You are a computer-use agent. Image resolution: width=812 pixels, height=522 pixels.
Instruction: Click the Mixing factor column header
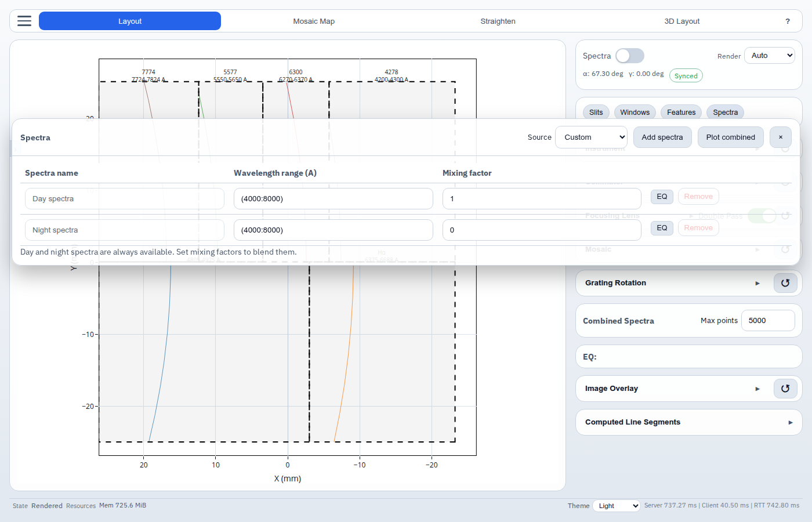(467, 173)
